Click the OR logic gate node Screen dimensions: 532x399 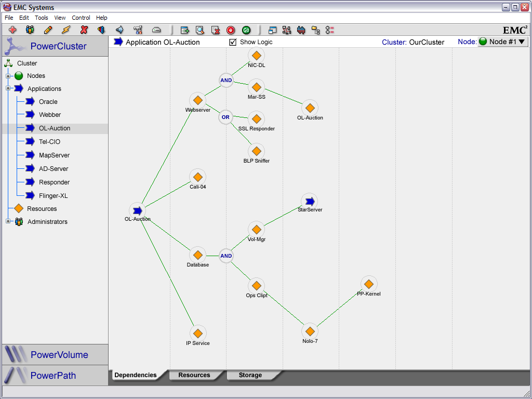click(x=225, y=117)
